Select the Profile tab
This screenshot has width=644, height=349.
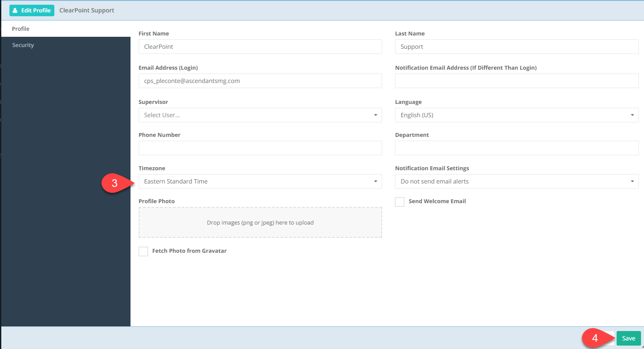tap(21, 29)
